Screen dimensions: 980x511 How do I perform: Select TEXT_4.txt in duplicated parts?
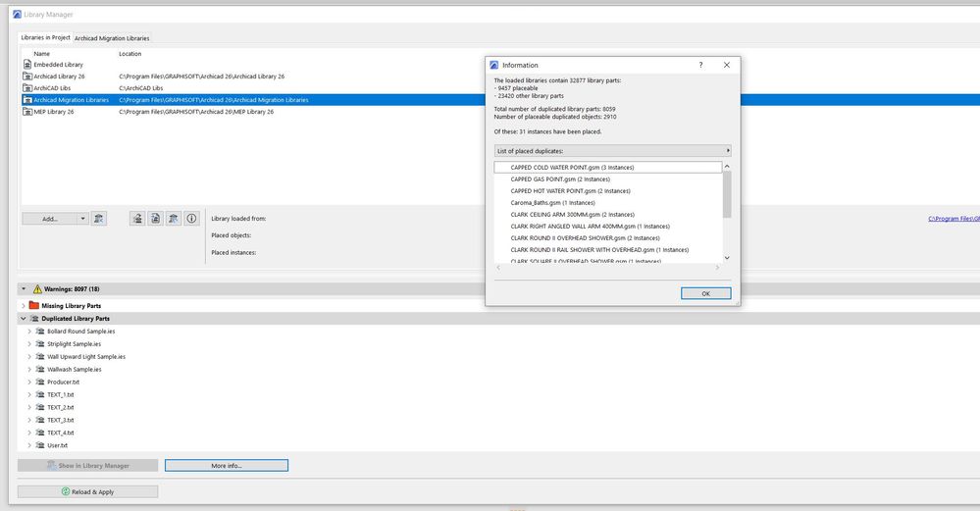(61, 433)
